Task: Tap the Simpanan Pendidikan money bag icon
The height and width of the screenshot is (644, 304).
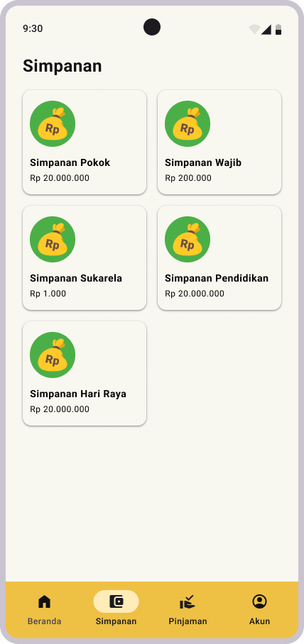Action: click(188, 239)
